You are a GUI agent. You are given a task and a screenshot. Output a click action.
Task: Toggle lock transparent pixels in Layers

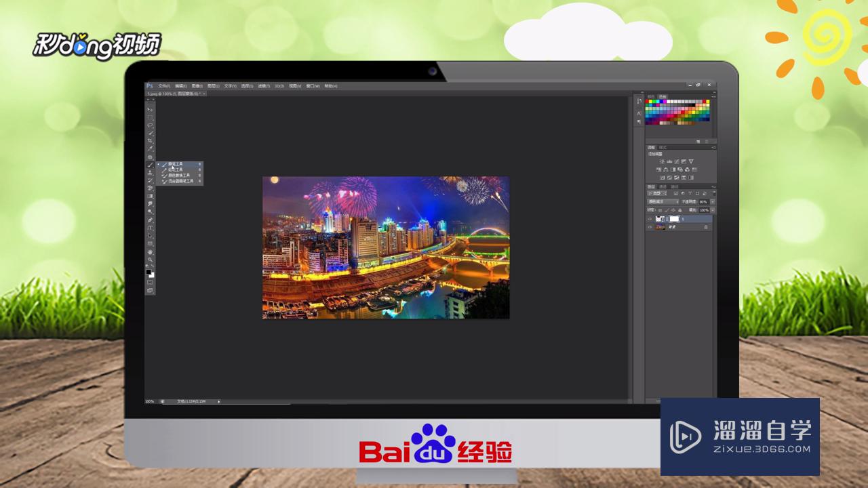pyautogui.click(x=660, y=210)
